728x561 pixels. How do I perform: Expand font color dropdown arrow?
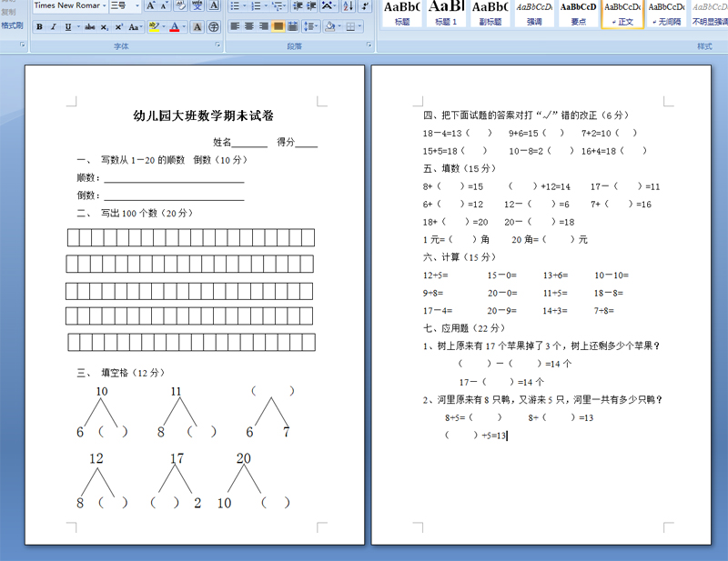(x=184, y=27)
